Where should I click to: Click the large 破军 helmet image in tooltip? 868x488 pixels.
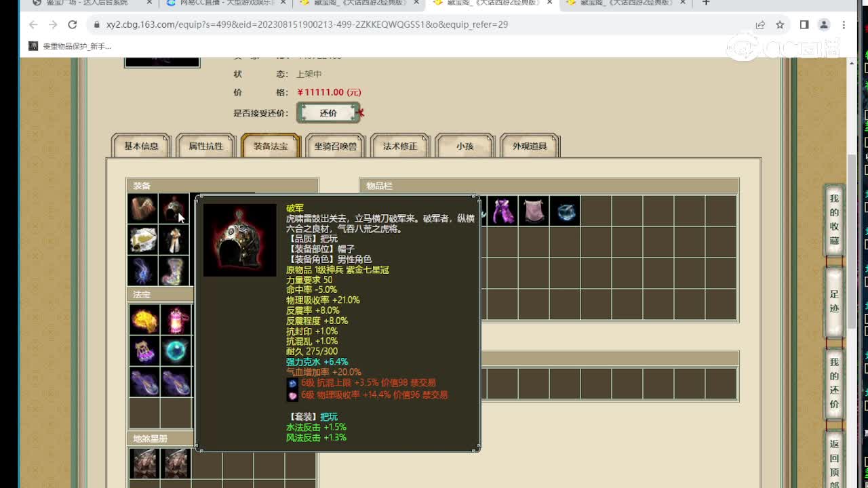240,240
